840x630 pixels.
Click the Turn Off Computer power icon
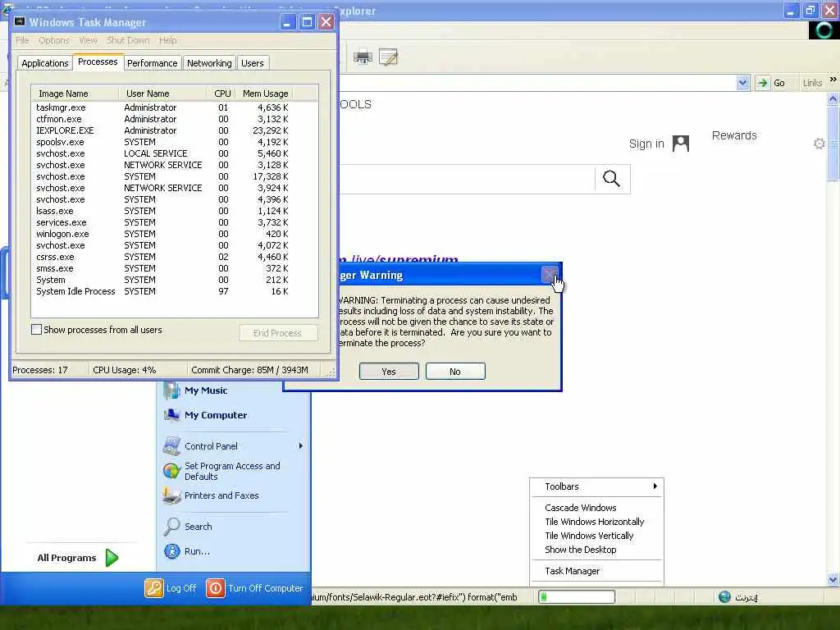tap(216, 587)
